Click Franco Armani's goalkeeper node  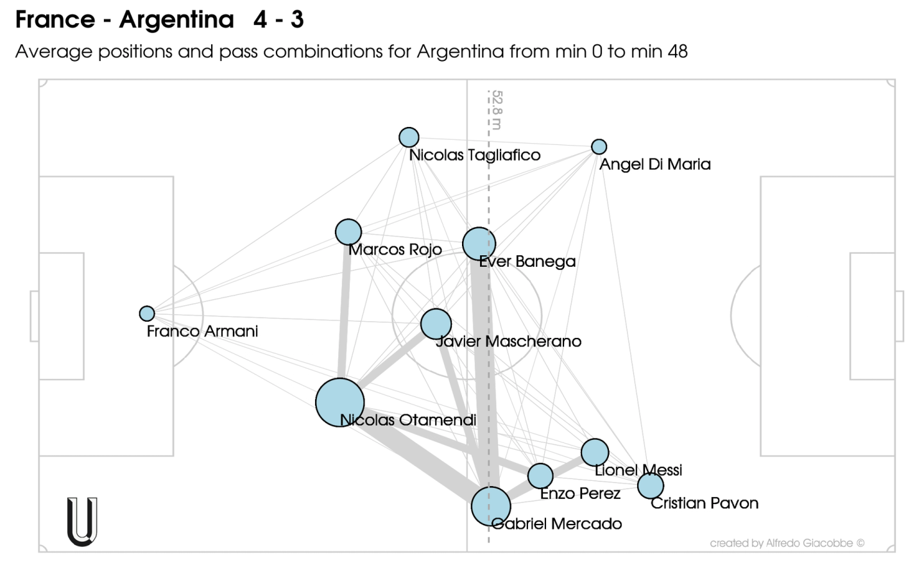pos(147,314)
